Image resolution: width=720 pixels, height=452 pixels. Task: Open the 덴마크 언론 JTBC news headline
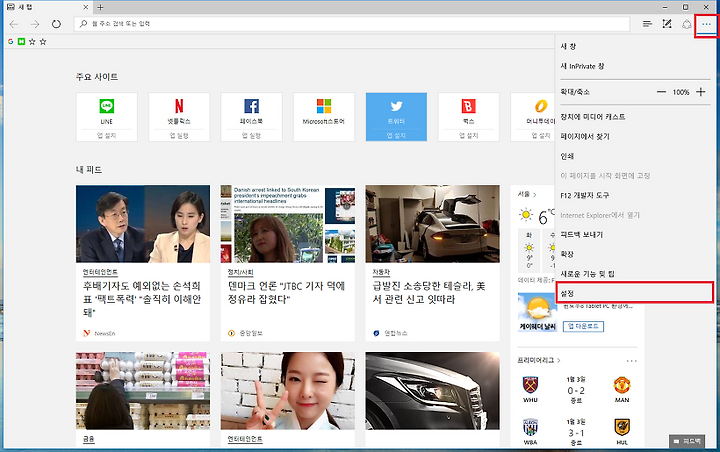(287, 293)
